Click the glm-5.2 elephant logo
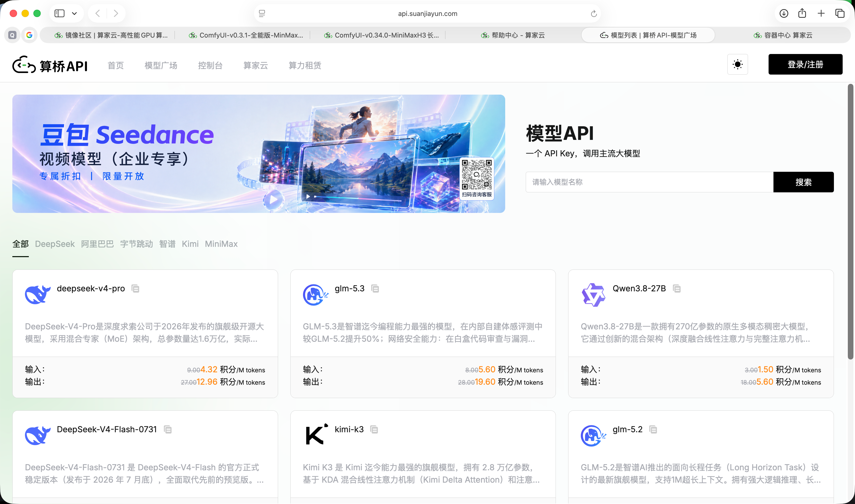 pyautogui.click(x=593, y=436)
